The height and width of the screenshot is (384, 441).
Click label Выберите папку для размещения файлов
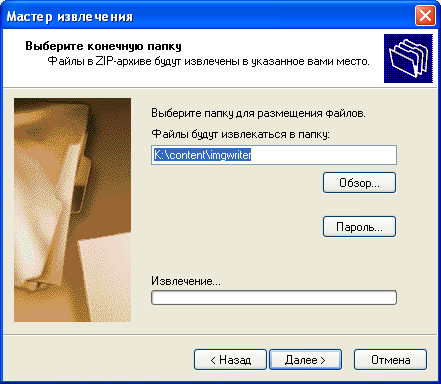click(258, 113)
